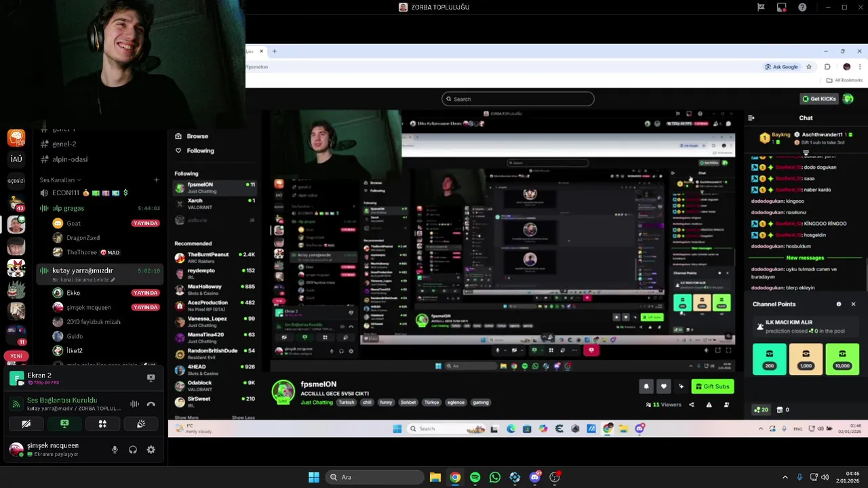Toggle the heart follow button

[x=664, y=386]
